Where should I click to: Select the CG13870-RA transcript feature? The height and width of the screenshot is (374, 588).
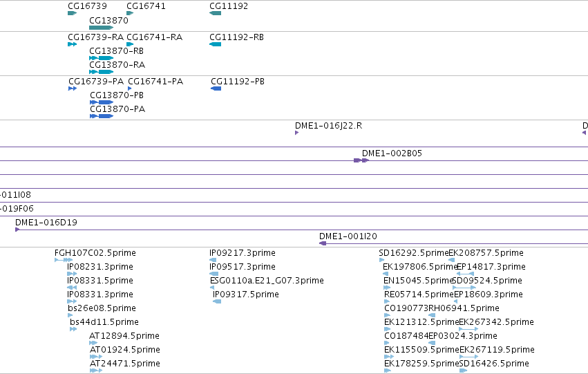[x=102, y=72]
